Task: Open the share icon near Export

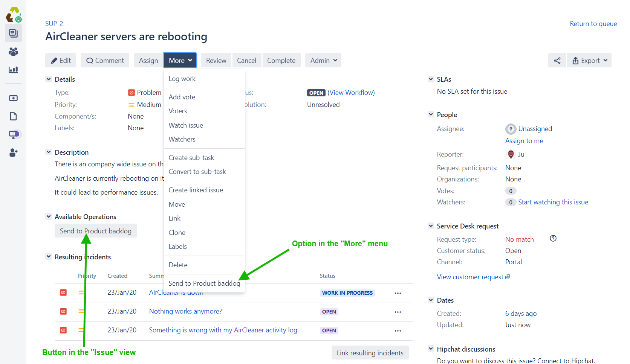Action: [x=557, y=60]
